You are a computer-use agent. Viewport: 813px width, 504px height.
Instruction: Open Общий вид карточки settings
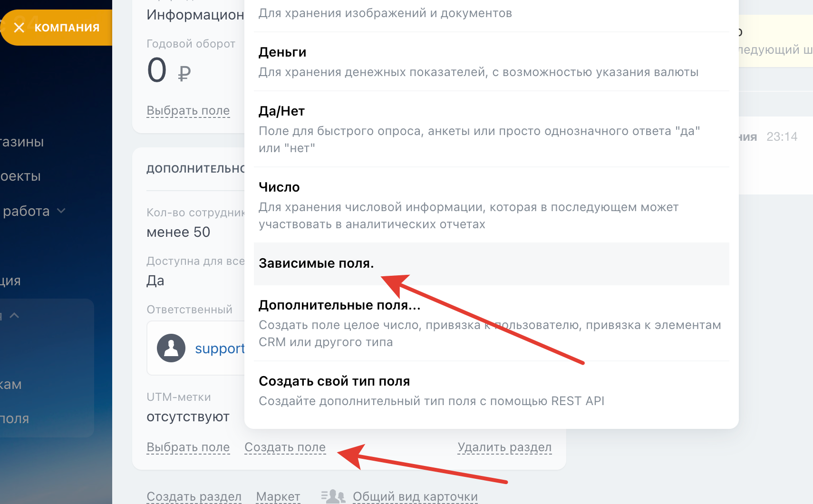[x=415, y=496]
